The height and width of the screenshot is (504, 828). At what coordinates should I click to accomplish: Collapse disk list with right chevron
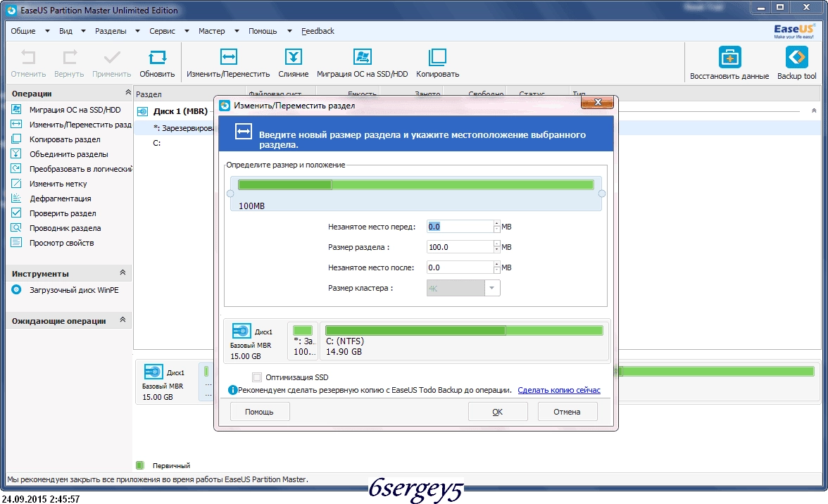(x=814, y=111)
